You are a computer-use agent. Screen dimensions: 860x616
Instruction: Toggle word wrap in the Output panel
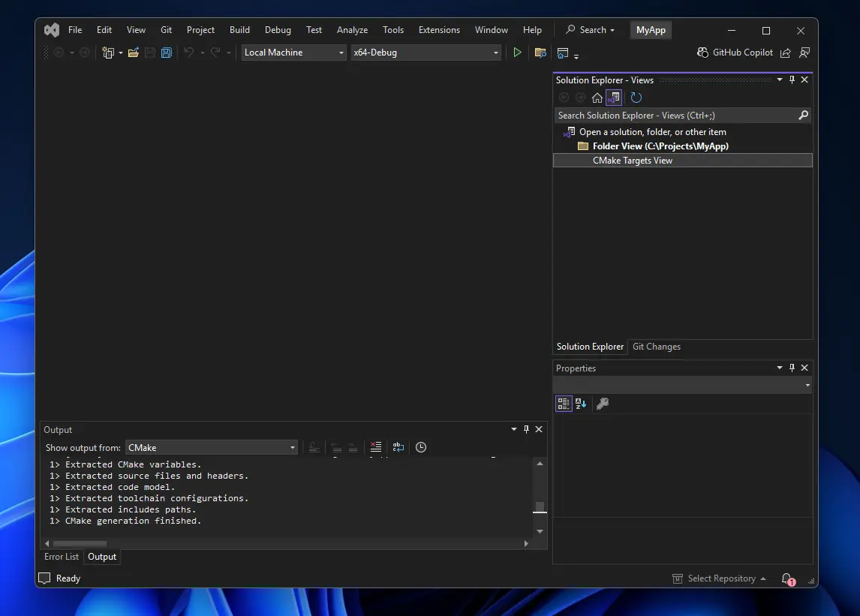click(398, 447)
